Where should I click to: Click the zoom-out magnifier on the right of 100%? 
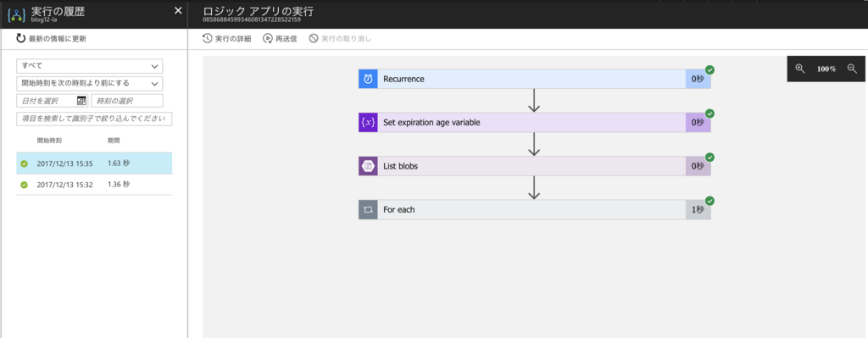[852, 69]
